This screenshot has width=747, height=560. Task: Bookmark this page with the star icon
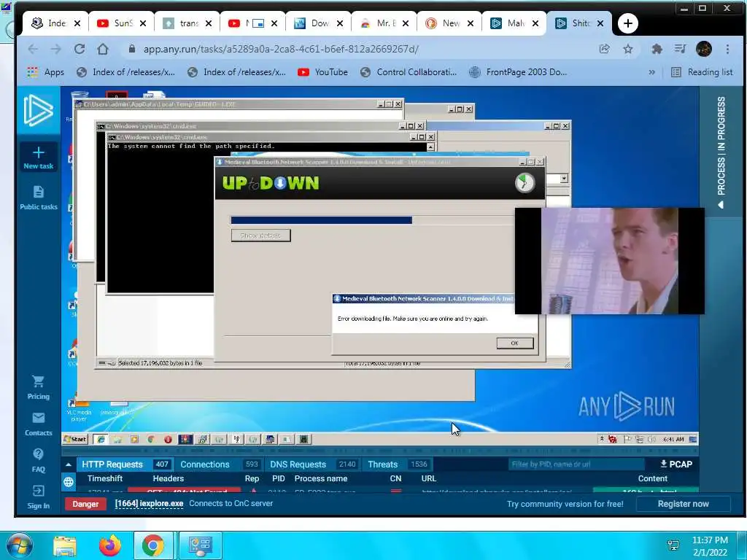click(628, 49)
